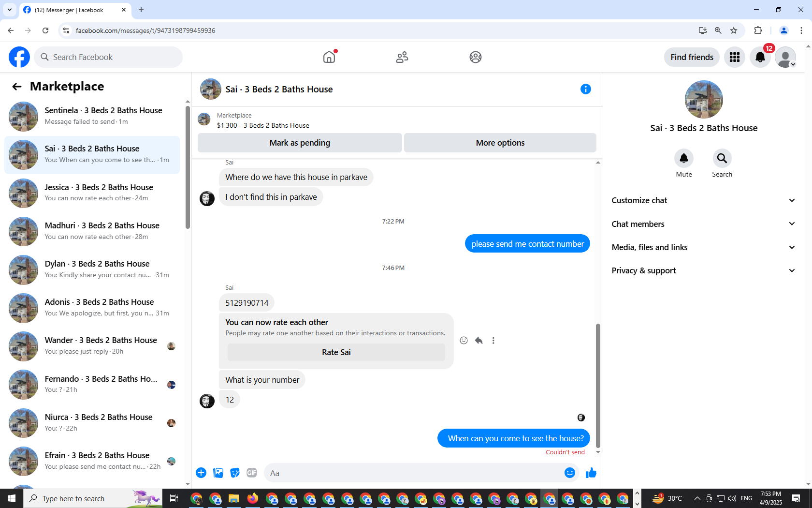
Task: Open the Windows notification center icon
Action: click(x=796, y=498)
